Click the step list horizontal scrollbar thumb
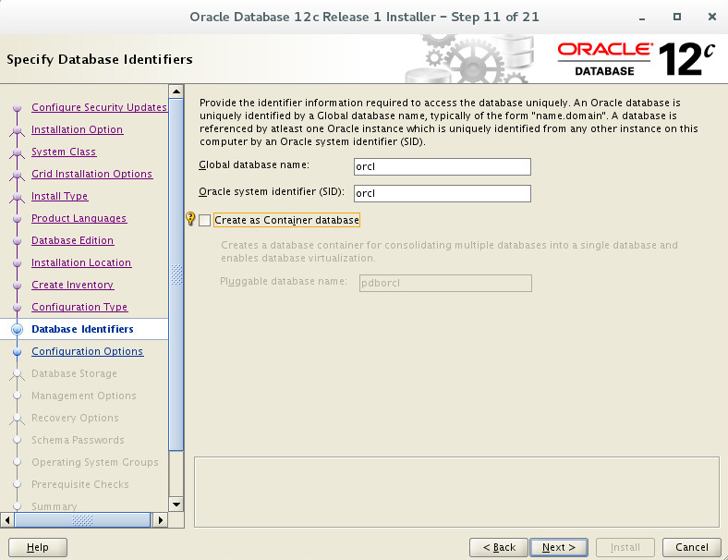 (82, 520)
